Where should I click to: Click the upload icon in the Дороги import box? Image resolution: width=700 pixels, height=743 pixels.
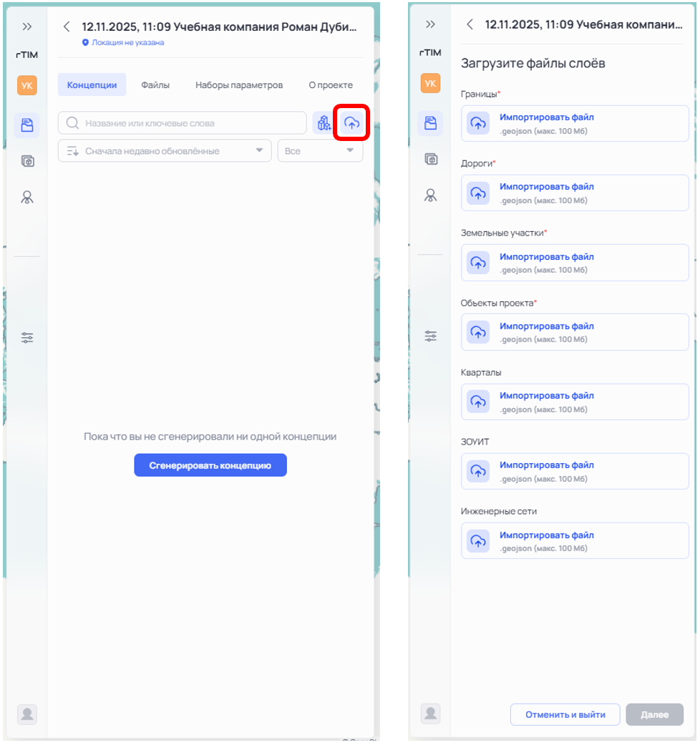coord(478,193)
